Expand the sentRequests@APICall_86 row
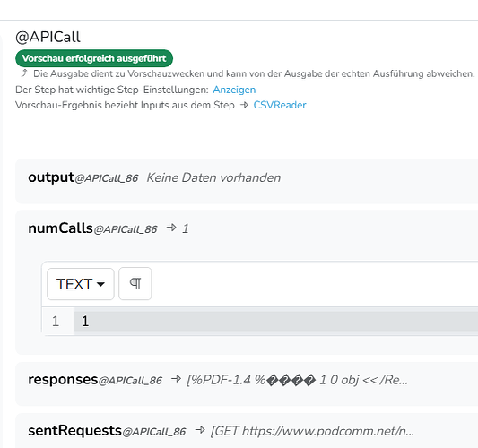The width and height of the screenshot is (478, 448). click(247, 431)
